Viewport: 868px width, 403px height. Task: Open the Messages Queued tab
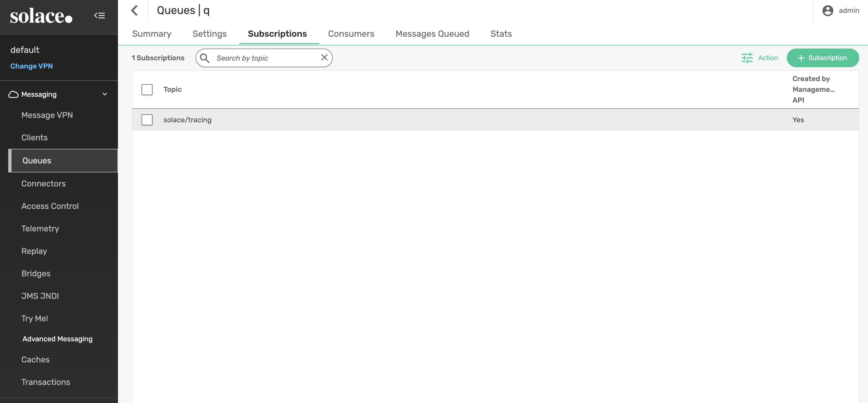pyautogui.click(x=432, y=34)
